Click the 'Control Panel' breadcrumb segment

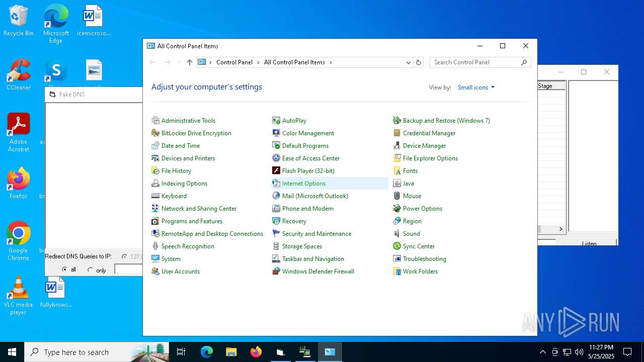(234, 62)
